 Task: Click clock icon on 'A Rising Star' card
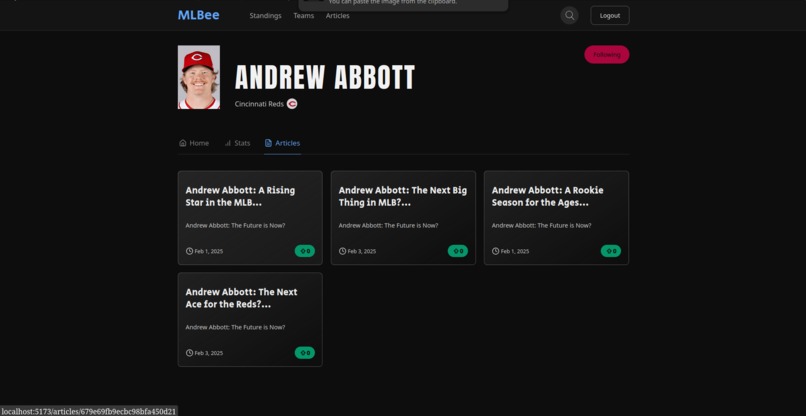(x=189, y=251)
